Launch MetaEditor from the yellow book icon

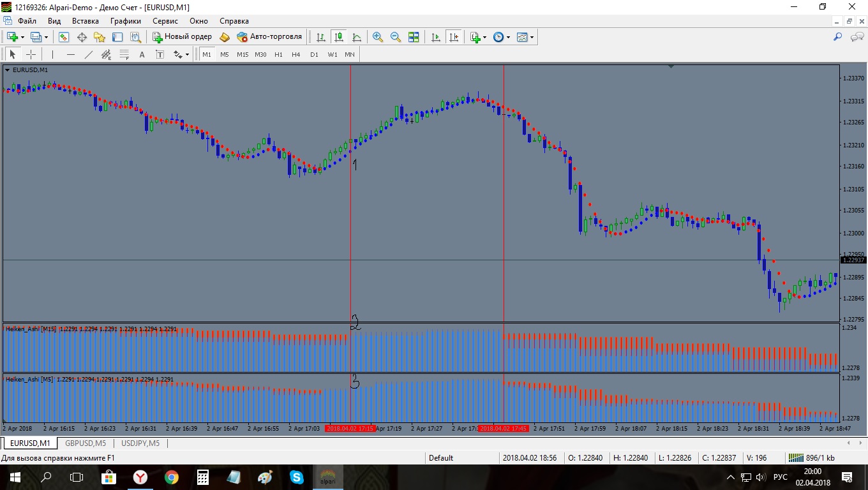tap(225, 37)
